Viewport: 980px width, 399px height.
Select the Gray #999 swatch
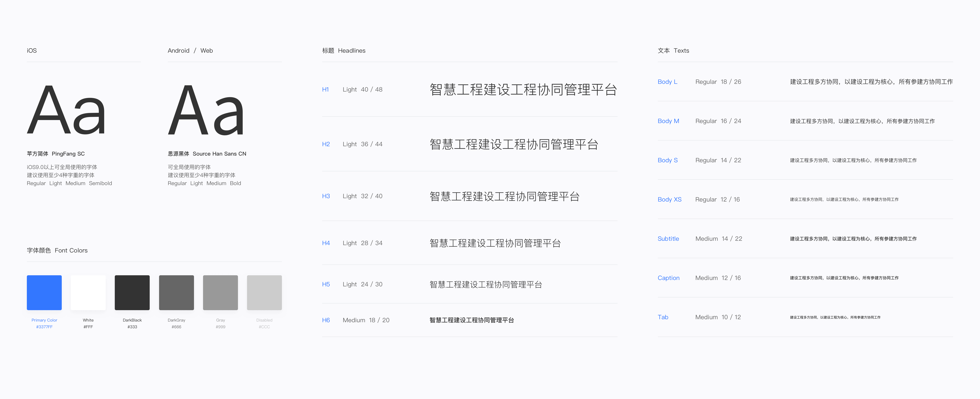[x=220, y=293]
